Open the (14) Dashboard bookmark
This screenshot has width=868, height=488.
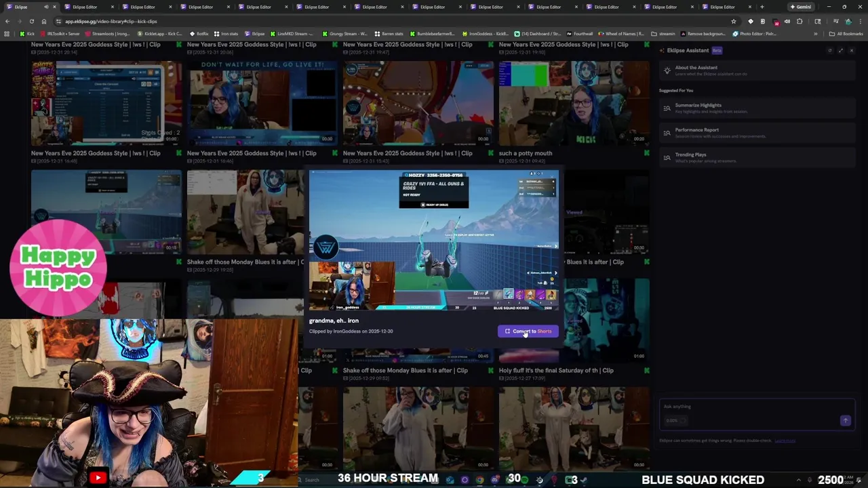(538, 33)
